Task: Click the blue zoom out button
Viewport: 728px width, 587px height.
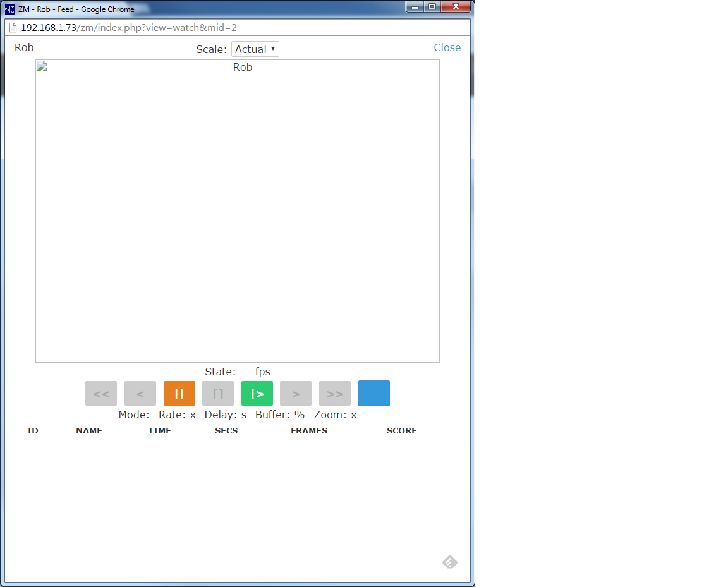Action: coord(373,394)
